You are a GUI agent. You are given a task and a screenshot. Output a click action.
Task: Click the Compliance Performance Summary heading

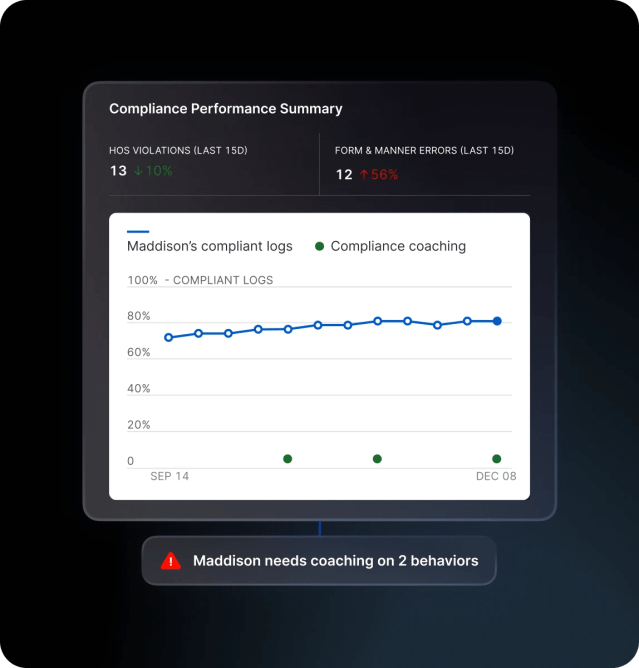pyautogui.click(x=225, y=109)
